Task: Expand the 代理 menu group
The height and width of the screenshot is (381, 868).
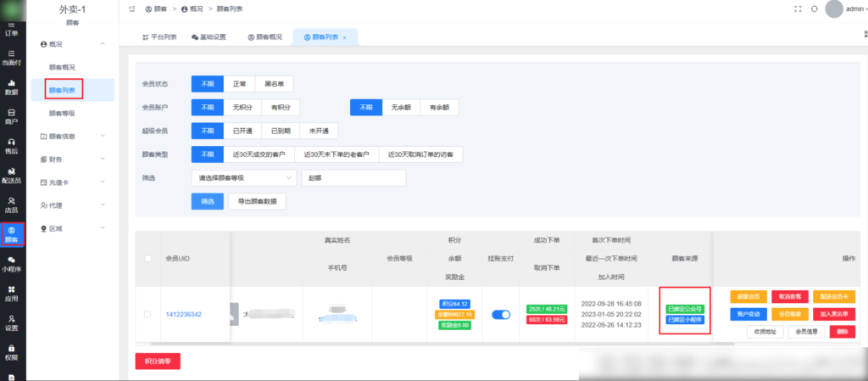Action: tap(73, 205)
